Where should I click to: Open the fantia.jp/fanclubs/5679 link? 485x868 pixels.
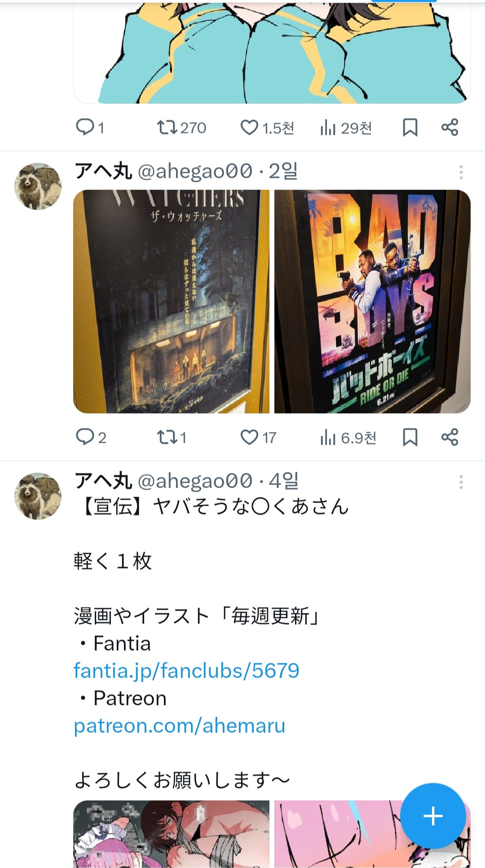186,670
